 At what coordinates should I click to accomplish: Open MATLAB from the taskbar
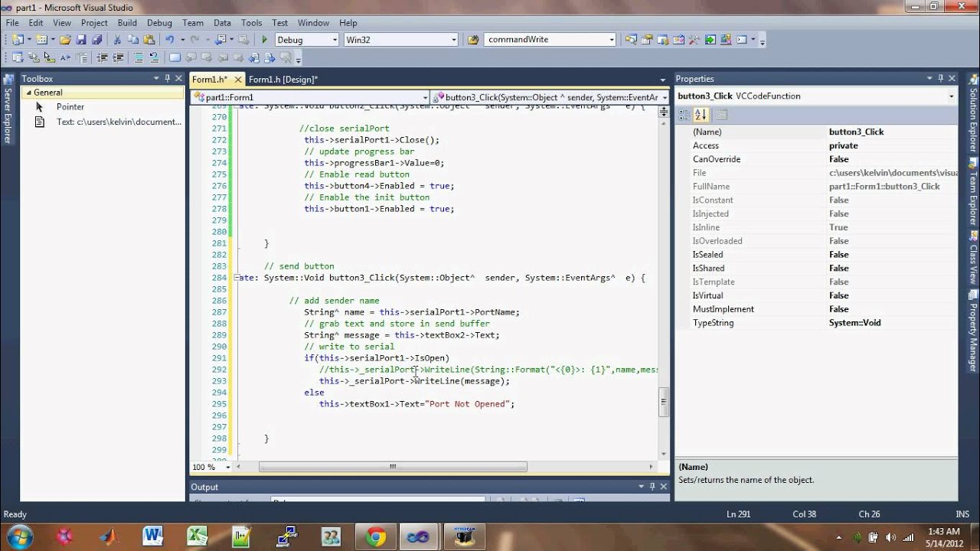pos(109,536)
